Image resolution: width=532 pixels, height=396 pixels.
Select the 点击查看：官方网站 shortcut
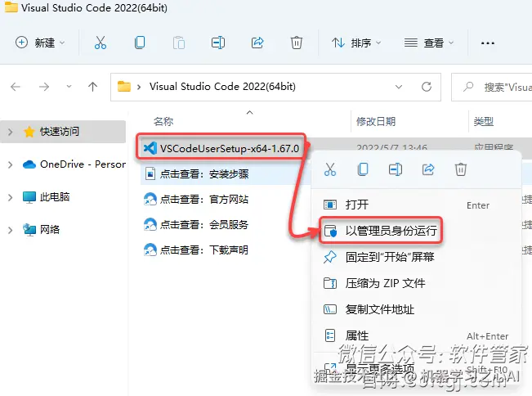coord(196,200)
